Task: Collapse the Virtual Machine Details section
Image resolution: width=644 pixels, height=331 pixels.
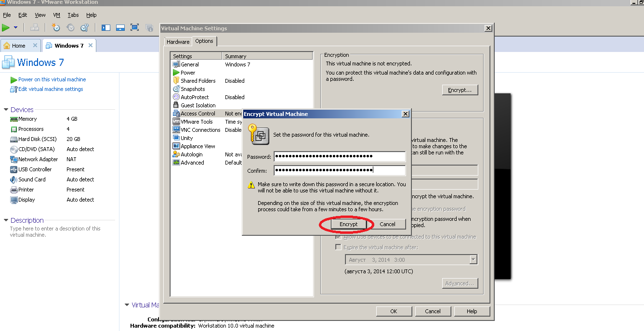Action: [127, 305]
